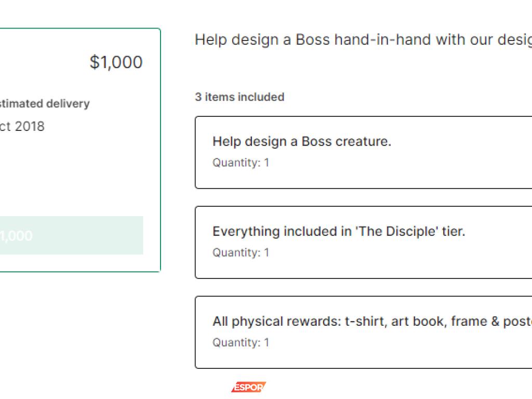Click the $1,000 price heading
This screenshot has height=399, width=532.
tap(116, 62)
